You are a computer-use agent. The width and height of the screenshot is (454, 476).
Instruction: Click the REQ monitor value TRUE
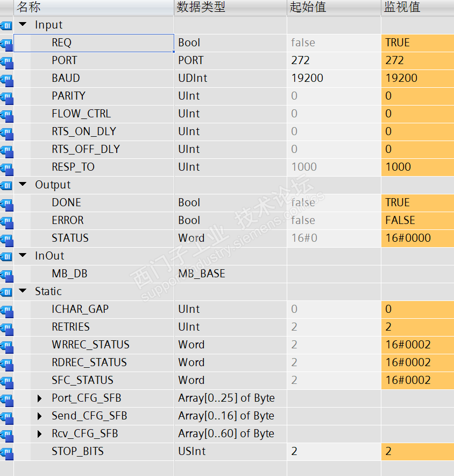point(417,43)
